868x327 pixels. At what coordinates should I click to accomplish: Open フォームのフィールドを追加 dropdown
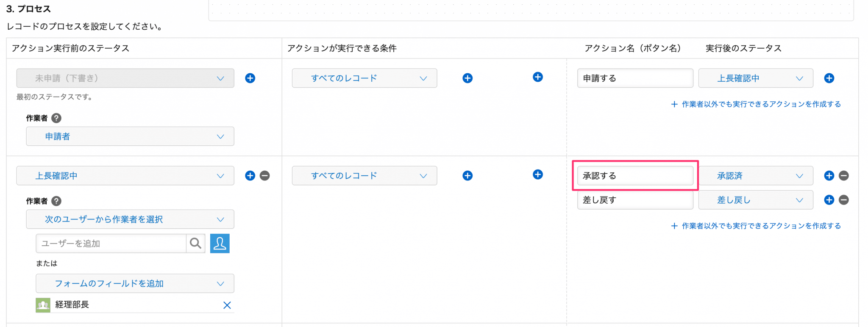pyautogui.click(x=135, y=283)
